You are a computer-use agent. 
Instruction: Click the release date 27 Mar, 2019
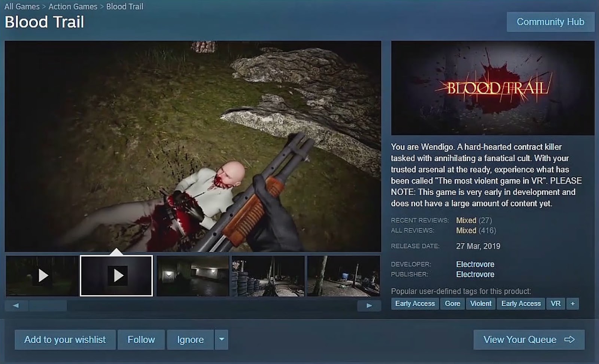tap(478, 246)
